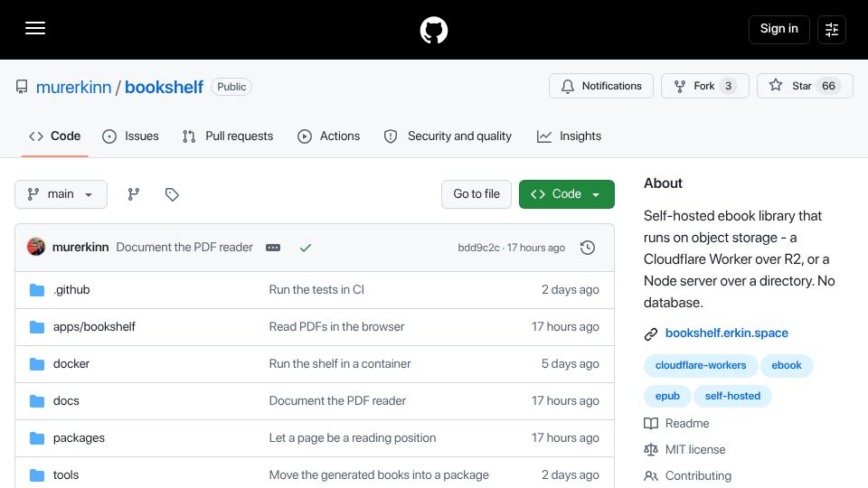Image resolution: width=868 pixels, height=488 pixels.
Task: Star the bookshelf repository
Action: 805,86
